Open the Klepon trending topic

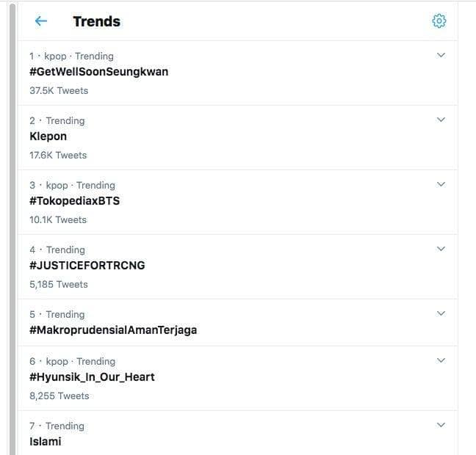click(48, 136)
